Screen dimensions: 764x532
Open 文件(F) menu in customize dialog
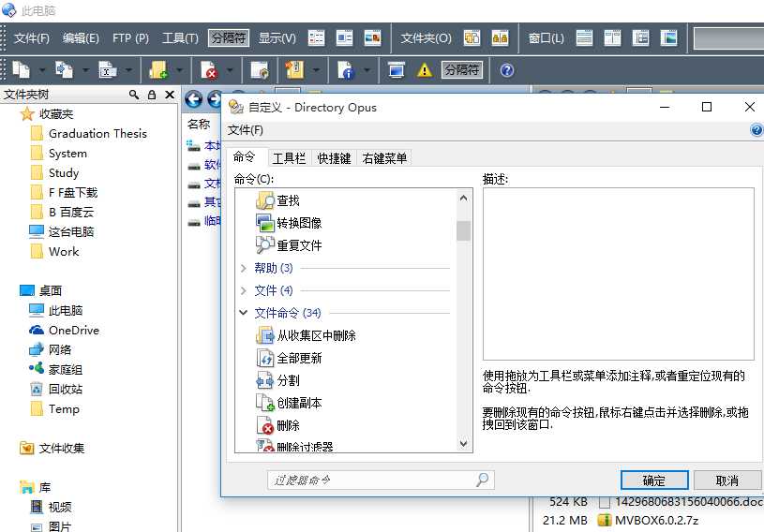(x=245, y=130)
